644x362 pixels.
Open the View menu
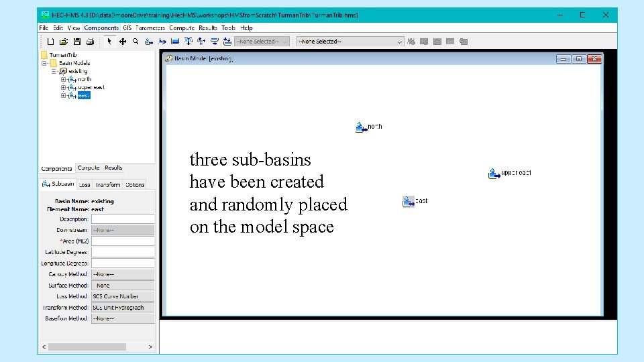[74, 28]
